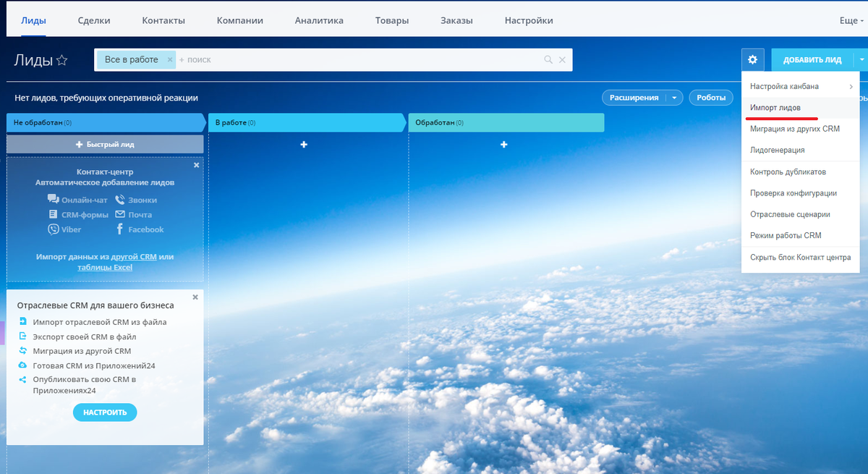The height and width of the screenshot is (474, 868).
Task: Close the Отраслевые CRM panel
Action: (x=195, y=297)
